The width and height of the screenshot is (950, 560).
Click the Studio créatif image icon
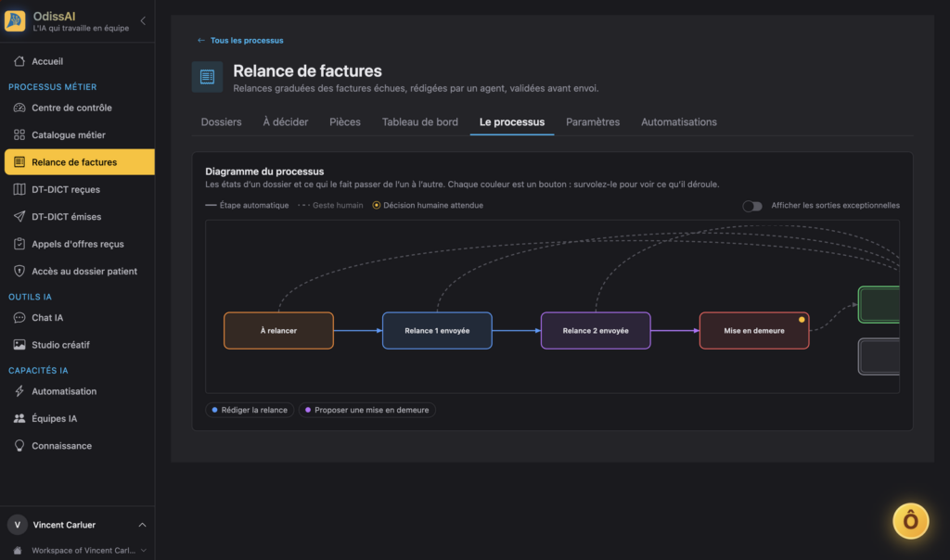pos(19,345)
